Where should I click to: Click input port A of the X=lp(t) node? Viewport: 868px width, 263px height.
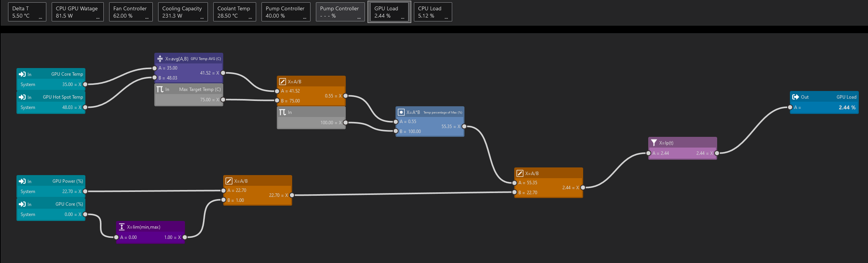click(648, 153)
